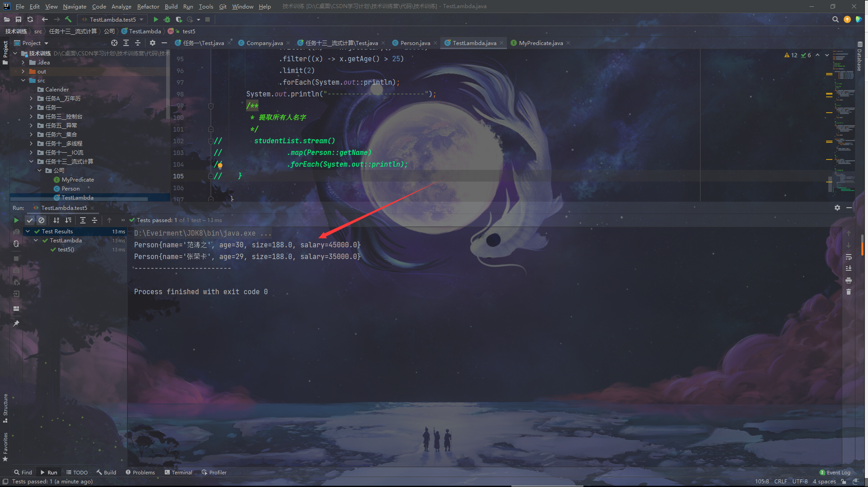The width and height of the screenshot is (868, 487).
Task: Open the TODO tool window
Action: [77, 473]
